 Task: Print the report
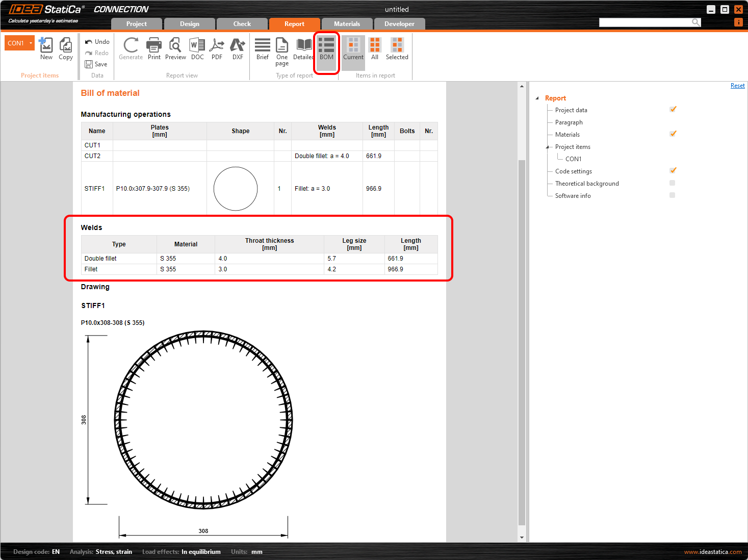[154, 48]
